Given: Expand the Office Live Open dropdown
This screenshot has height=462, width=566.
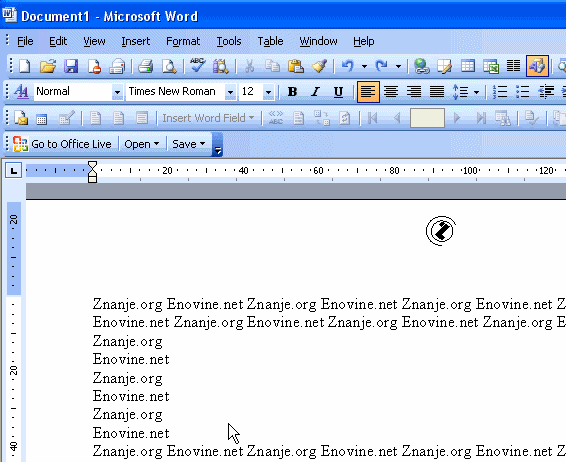Looking at the screenshot, I should pyautogui.click(x=142, y=144).
